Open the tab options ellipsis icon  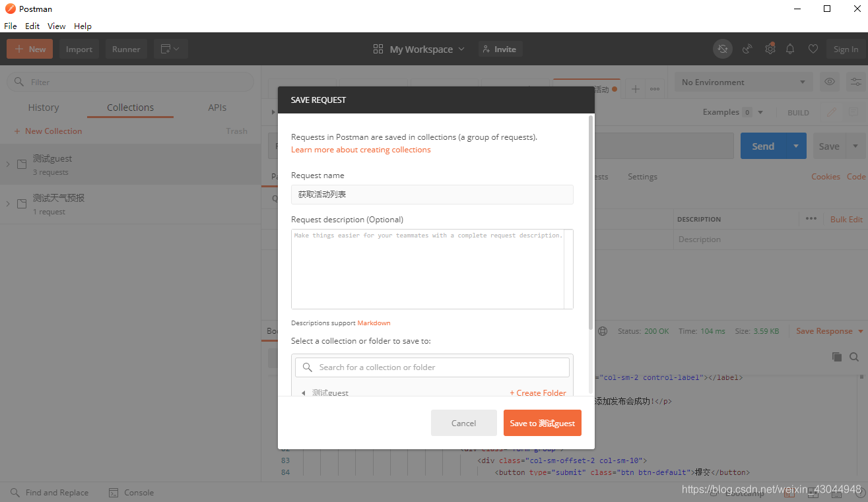655,88
